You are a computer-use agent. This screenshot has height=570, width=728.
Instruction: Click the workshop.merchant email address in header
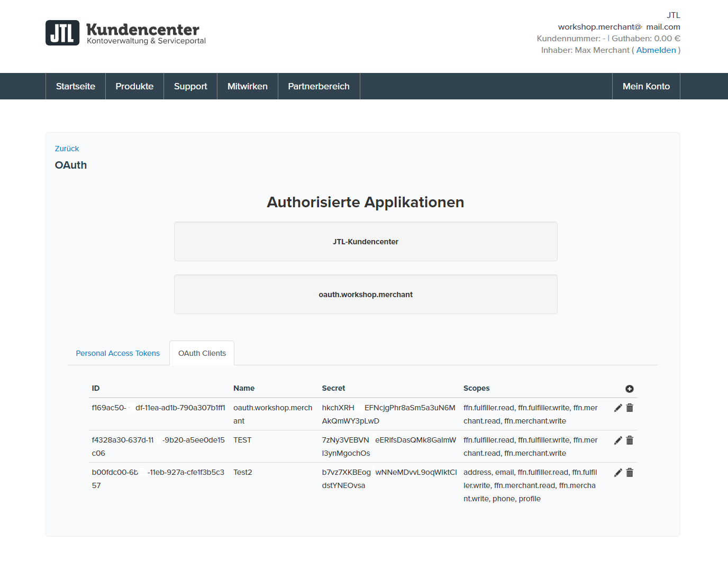[x=619, y=27]
